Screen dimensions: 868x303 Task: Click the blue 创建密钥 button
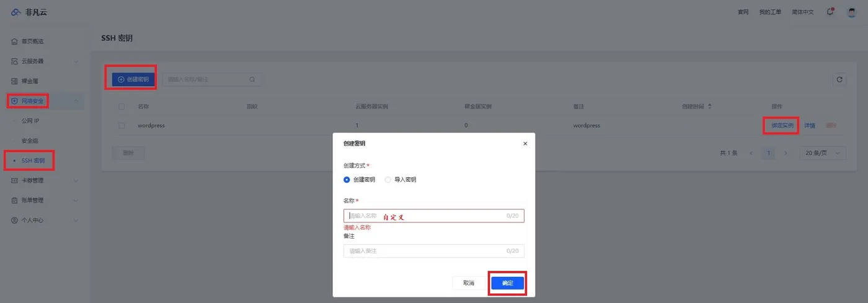click(133, 79)
